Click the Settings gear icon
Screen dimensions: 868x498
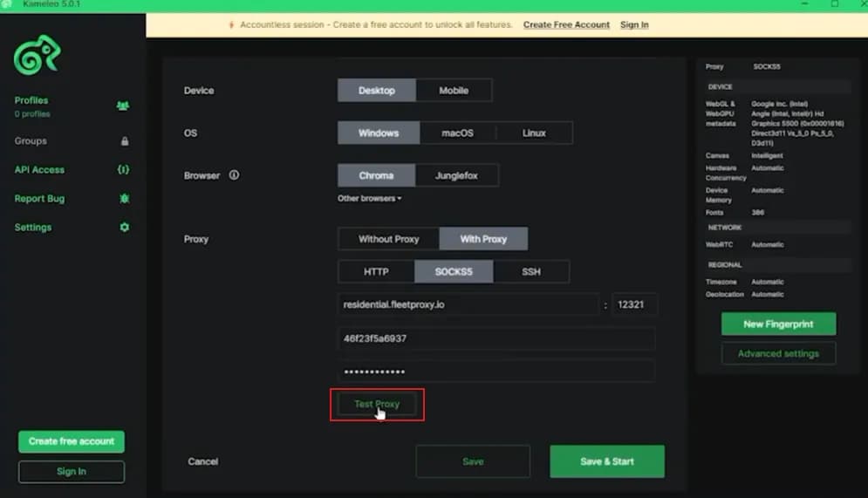click(x=125, y=227)
